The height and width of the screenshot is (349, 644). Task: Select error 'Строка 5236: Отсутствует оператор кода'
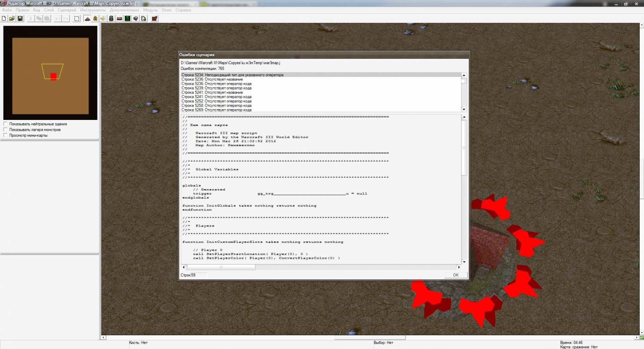point(321,84)
